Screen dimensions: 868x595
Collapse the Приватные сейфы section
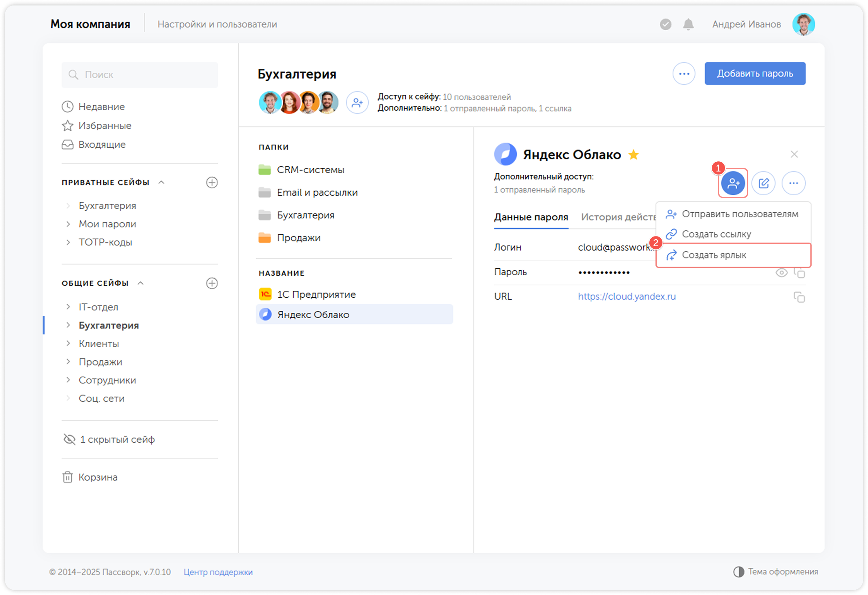(x=161, y=182)
